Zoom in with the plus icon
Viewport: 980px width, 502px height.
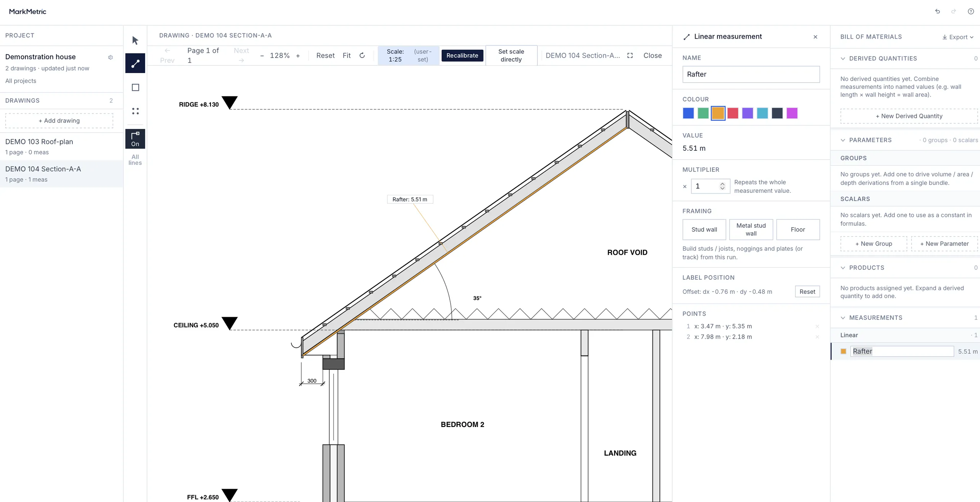[298, 56]
